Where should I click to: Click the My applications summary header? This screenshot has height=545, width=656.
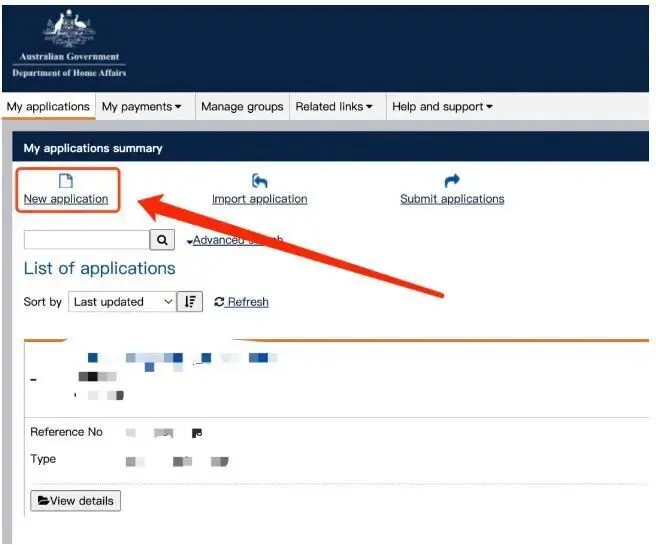pos(93,148)
